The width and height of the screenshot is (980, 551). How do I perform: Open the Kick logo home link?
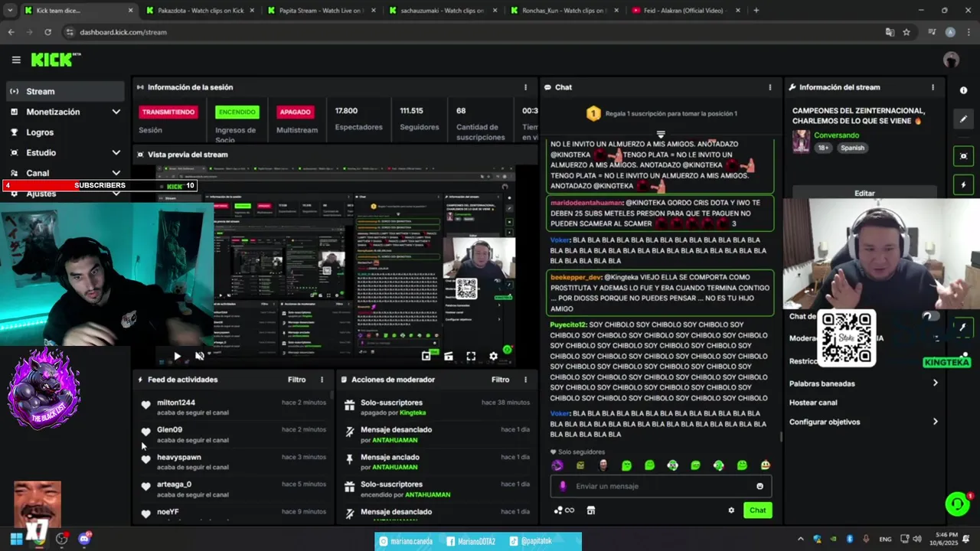coord(55,60)
